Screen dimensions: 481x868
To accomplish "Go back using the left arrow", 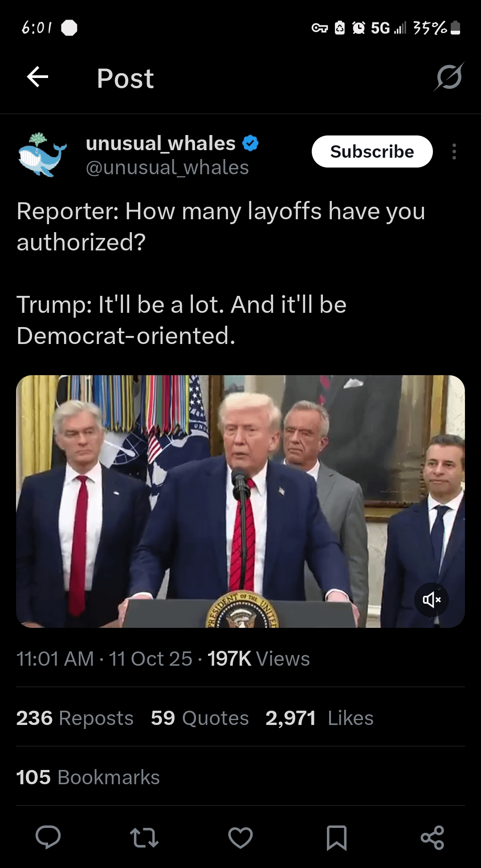I will coord(37,77).
